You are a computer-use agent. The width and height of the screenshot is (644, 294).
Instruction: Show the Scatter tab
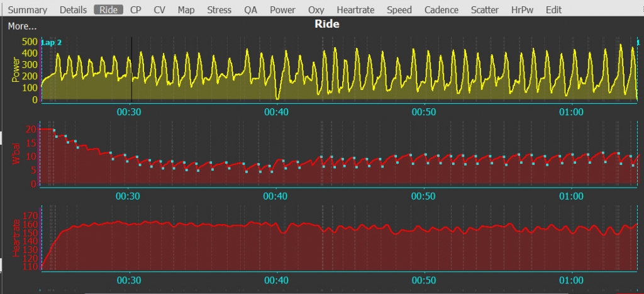pyautogui.click(x=485, y=10)
